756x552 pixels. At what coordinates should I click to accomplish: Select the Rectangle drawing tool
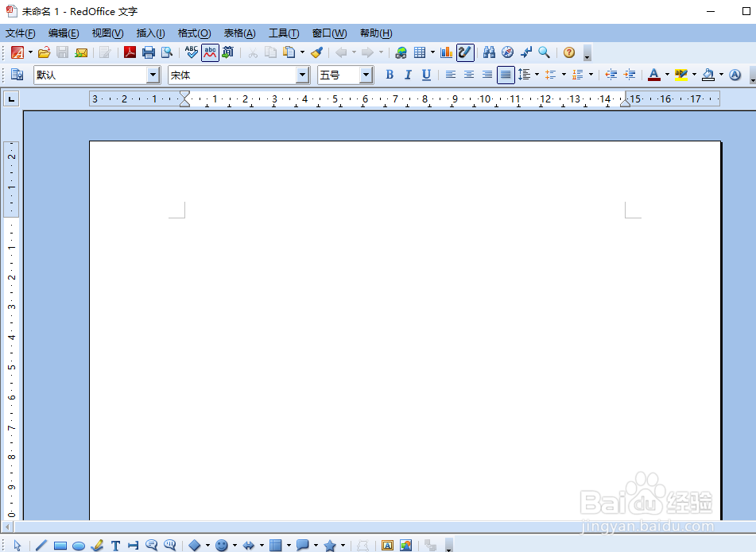(x=60, y=546)
